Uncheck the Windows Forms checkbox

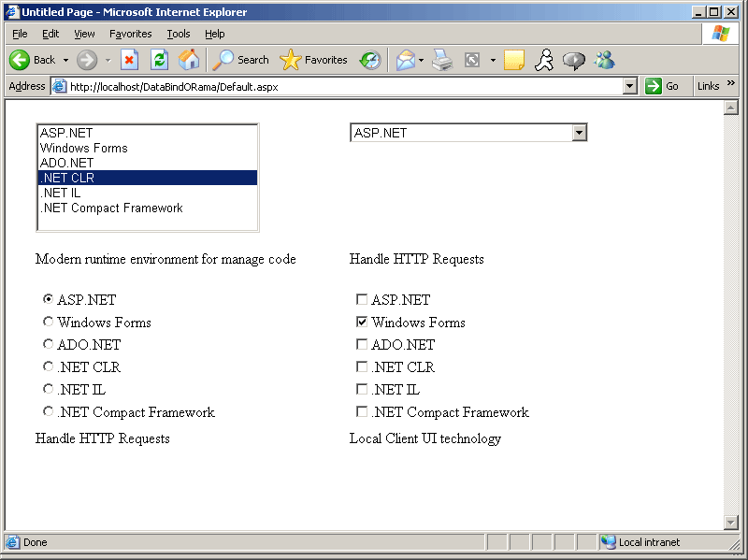(x=362, y=323)
